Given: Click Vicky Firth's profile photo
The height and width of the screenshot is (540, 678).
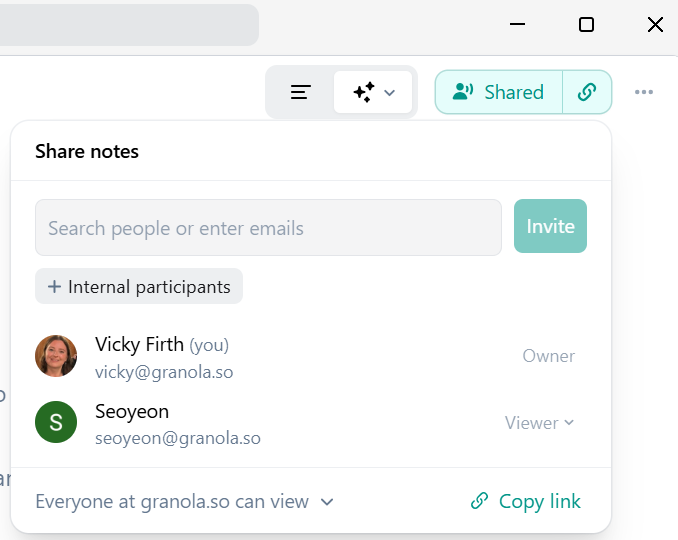Looking at the screenshot, I should click(x=56, y=356).
